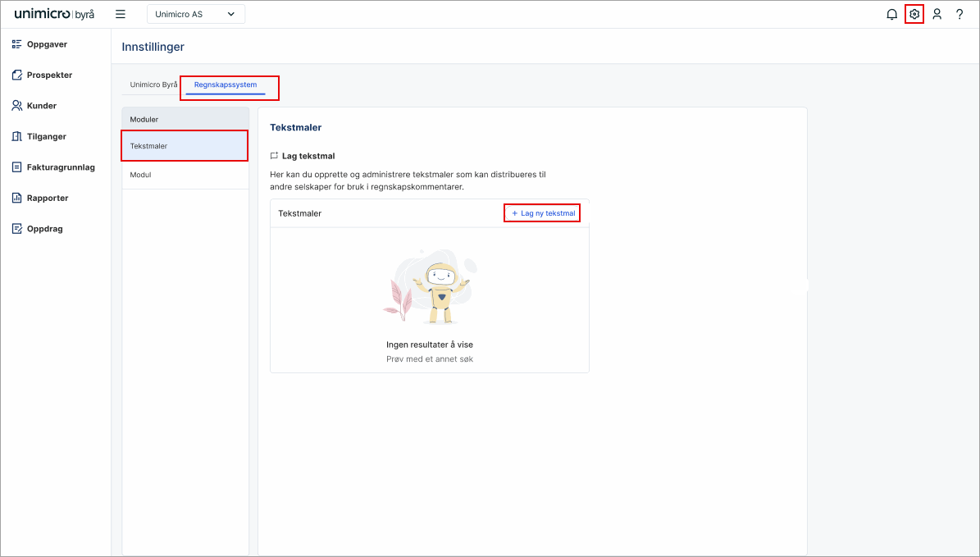Image resolution: width=980 pixels, height=557 pixels.
Task: Click the Tilganger sidebar icon
Action: click(x=17, y=136)
